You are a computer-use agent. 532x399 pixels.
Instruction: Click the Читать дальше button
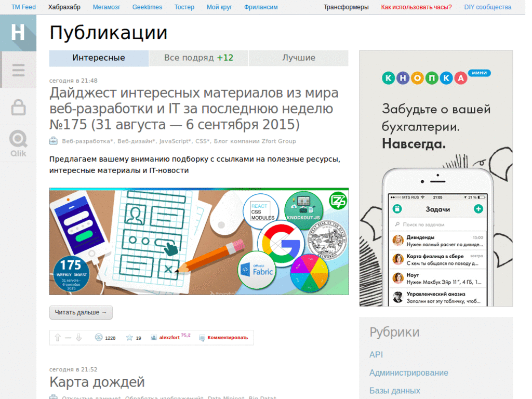coord(81,312)
